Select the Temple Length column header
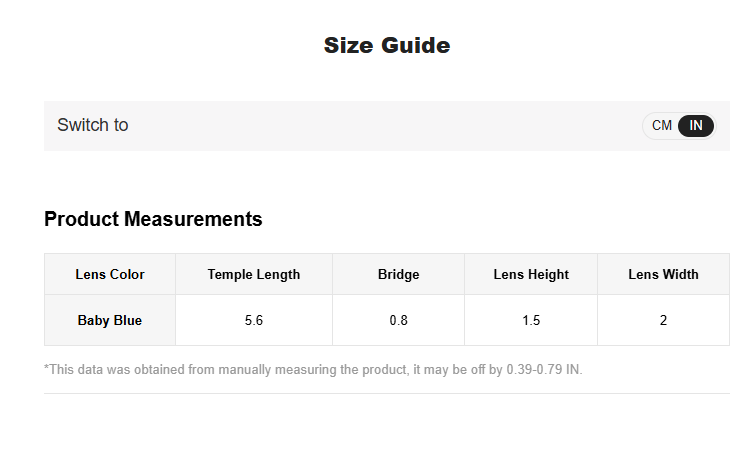This screenshot has width=749, height=458. pyautogui.click(x=254, y=274)
